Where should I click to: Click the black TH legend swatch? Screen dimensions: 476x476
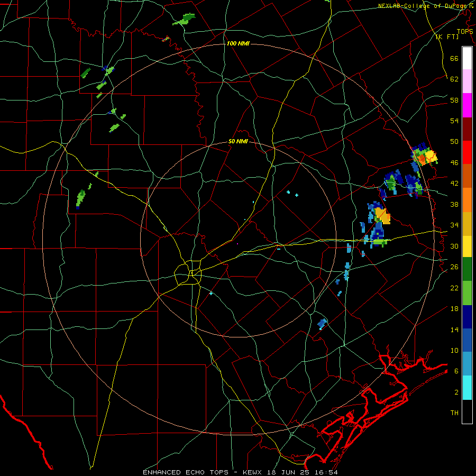(x=467, y=411)
